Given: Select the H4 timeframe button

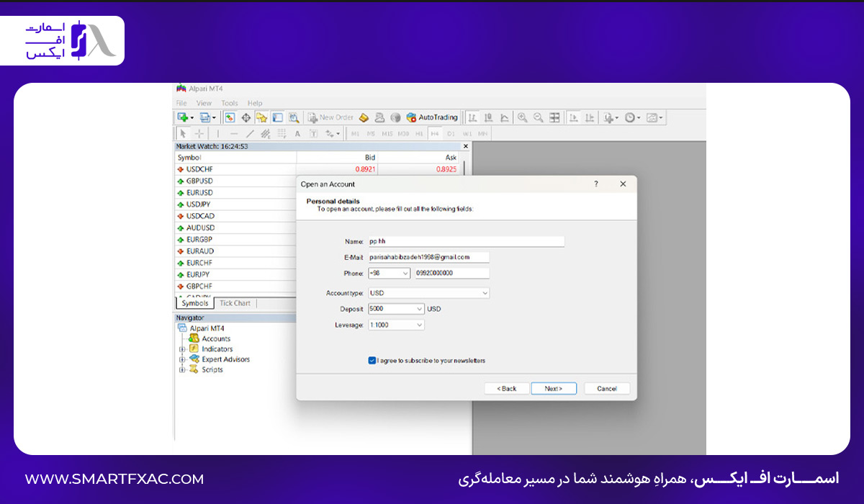Looking at the screenshot, I should (435, 134).
